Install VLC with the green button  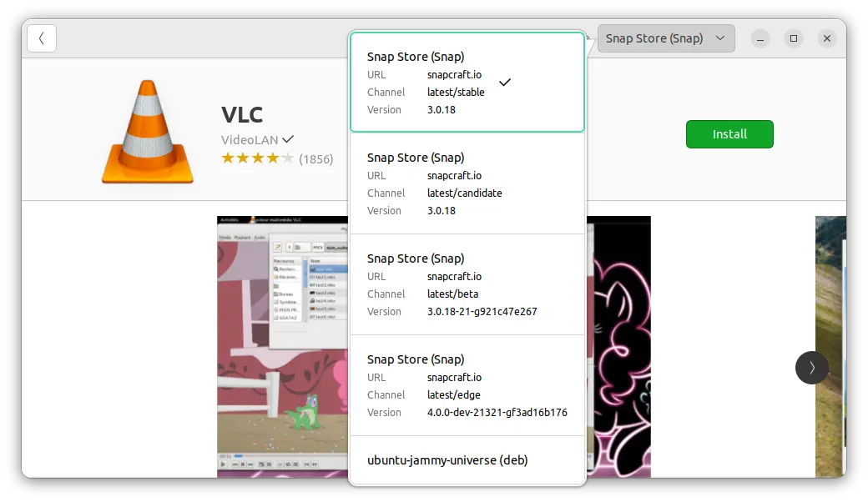tap(729, 134)
